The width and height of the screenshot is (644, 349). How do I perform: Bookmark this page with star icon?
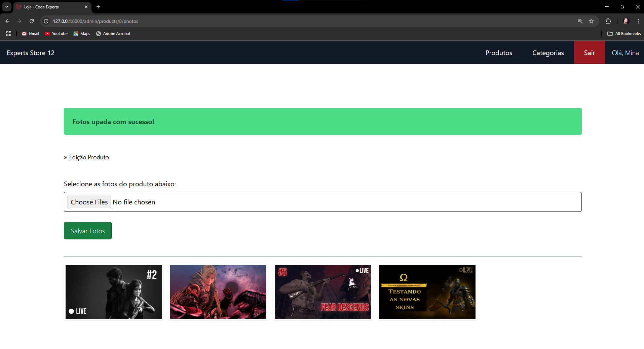pyautogui.click(x=591, y=21)
